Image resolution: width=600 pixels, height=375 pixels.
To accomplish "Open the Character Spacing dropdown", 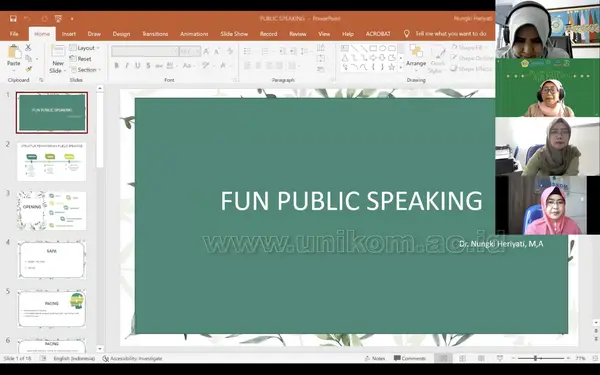I will pyautogui.click(x=171, y=66).
